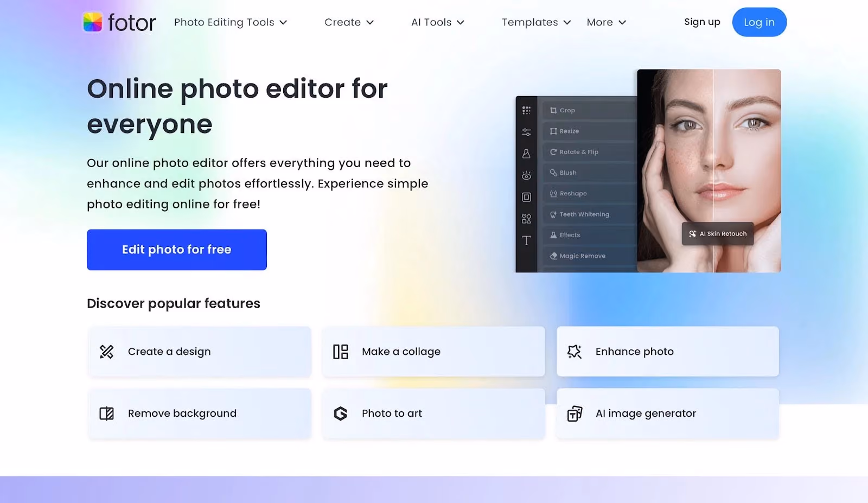Click the Create a design pencil icon
Image resolution: width=868 pixels, height=503 pixels.
pyautogui.click(x=106, y=352)
